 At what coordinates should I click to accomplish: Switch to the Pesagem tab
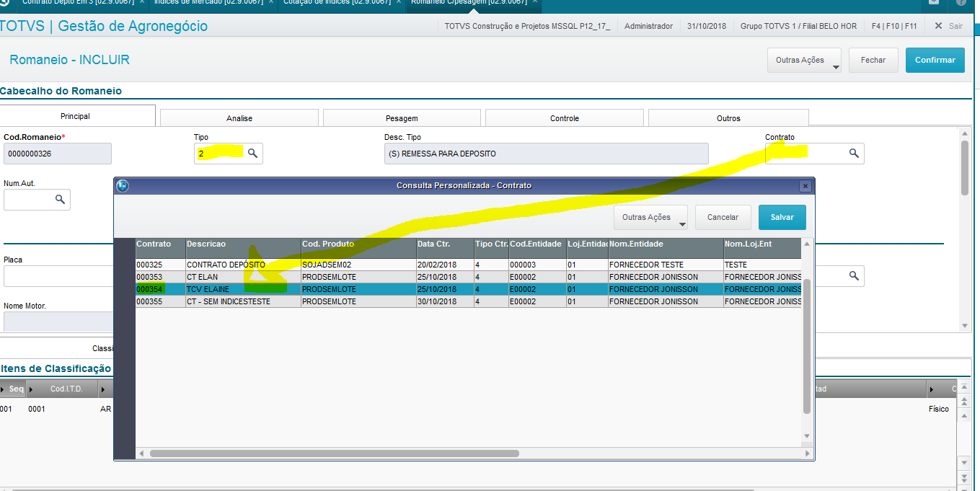pyautogui.click(x=402, y=118)
